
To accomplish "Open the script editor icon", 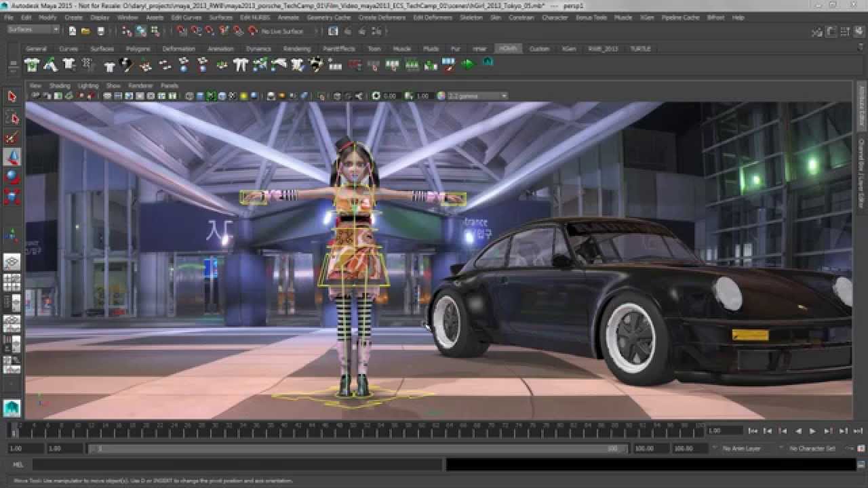I will (861, 465).
